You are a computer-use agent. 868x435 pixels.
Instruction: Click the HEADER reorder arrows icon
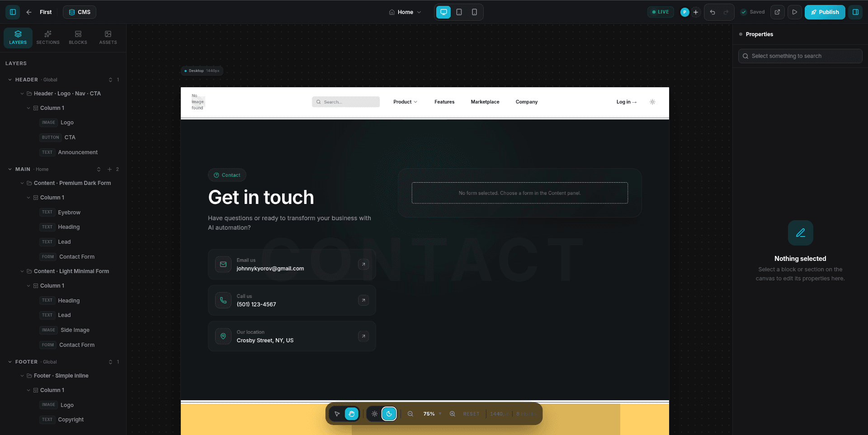pos(110,80)
